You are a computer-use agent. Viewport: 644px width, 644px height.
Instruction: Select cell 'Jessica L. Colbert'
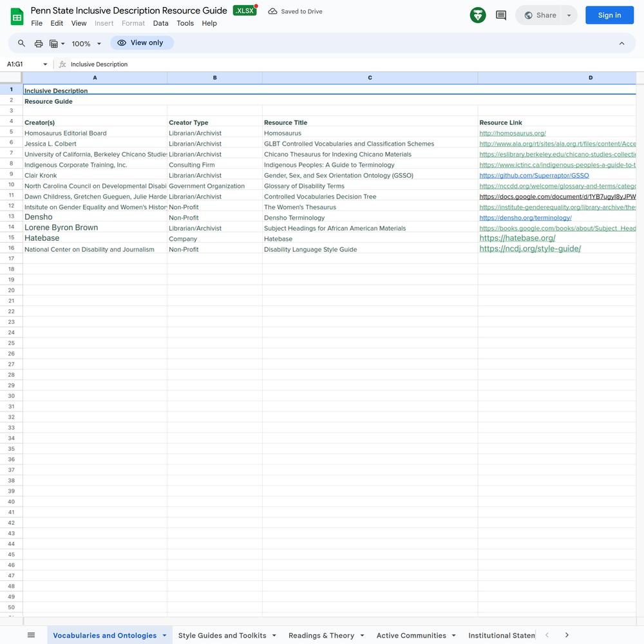pyautogui.click(x=95, y=144)
